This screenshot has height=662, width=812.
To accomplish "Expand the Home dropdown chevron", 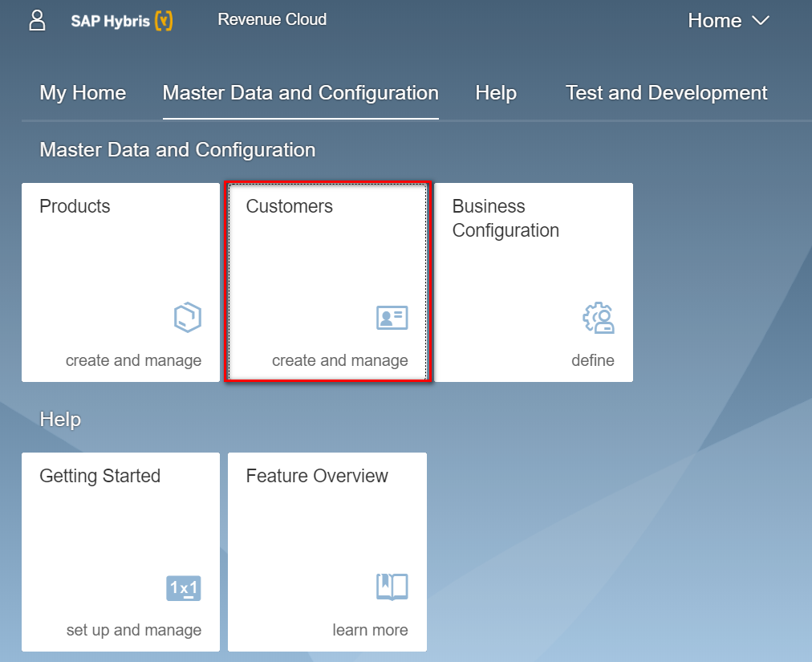I will click(x=761, y=21).
